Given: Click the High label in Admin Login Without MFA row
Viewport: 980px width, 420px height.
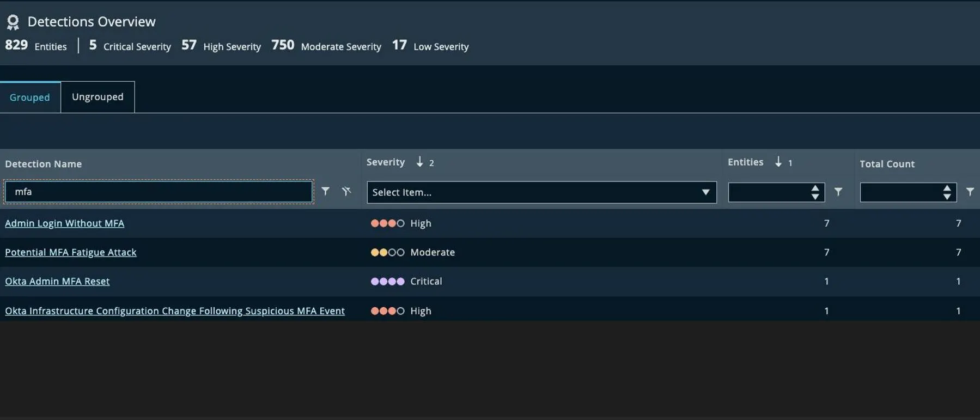Looking at the screenshot, I should [x=421, y=223].
